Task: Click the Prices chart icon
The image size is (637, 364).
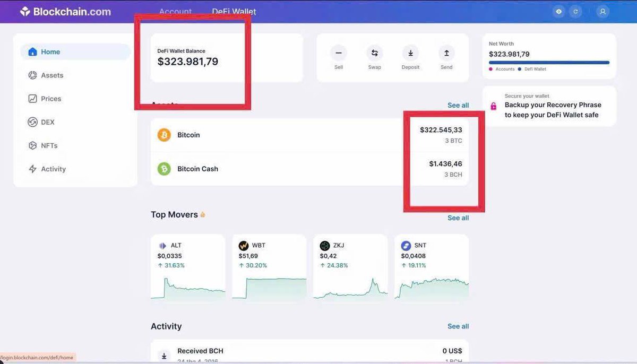Action: click(x=32, y=99)
